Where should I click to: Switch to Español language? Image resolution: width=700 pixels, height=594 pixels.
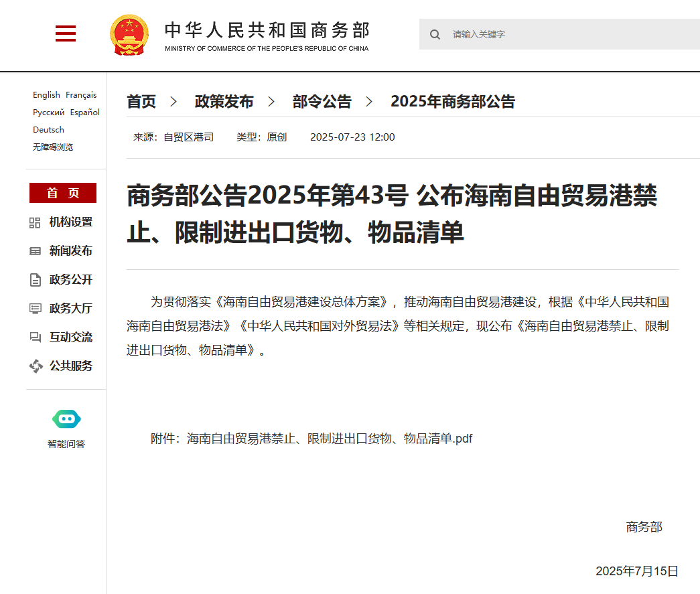(x=85, y=112)
